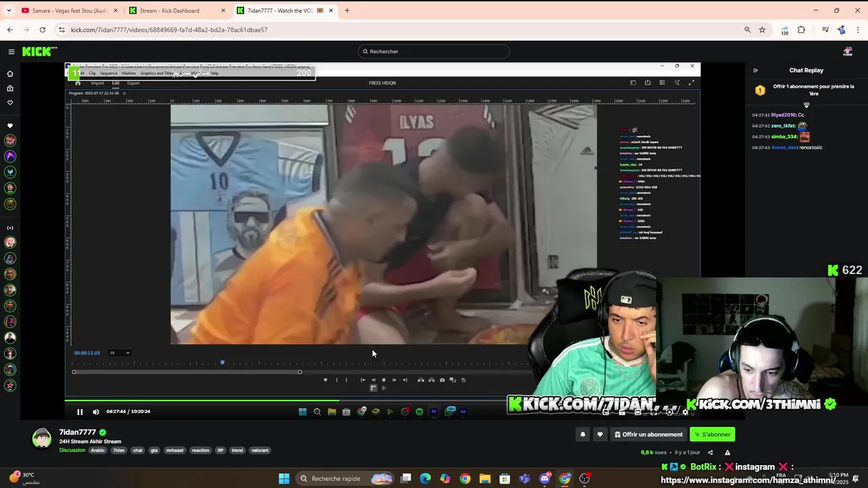The width and height of the screenshot is (868, 488).
Task: Open the 120 FPS extension icon
Action: [785, 30]
